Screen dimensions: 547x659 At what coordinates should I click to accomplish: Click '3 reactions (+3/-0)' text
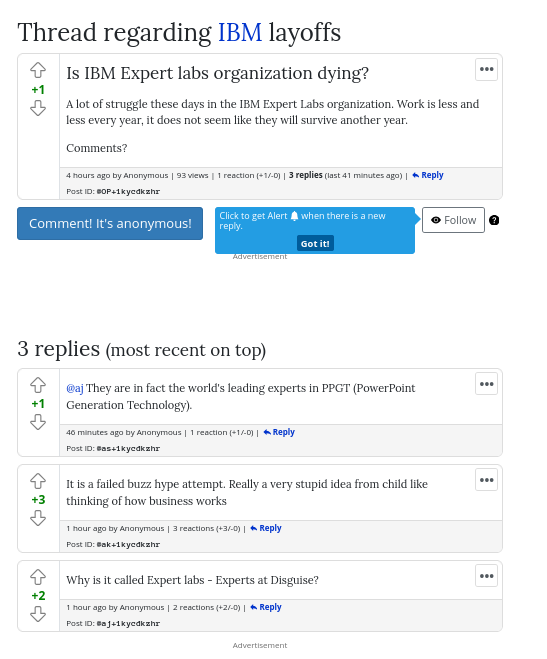tap(207, 528)
